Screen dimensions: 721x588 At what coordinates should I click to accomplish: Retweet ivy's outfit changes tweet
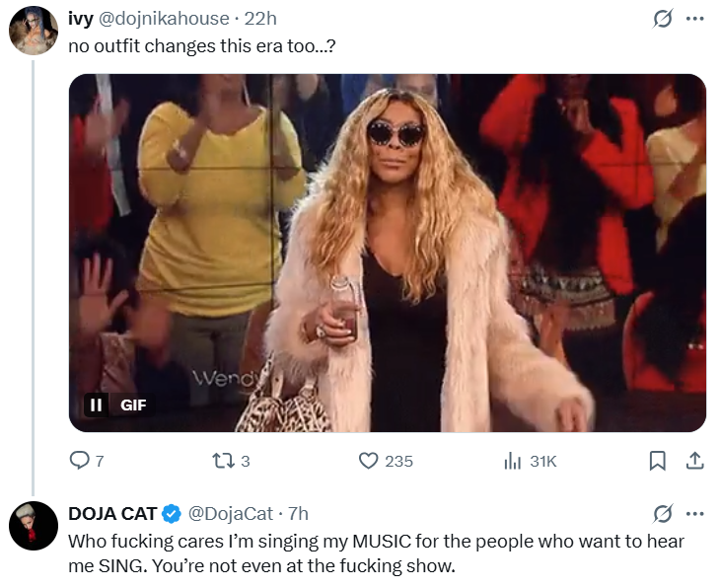[231, 461]
